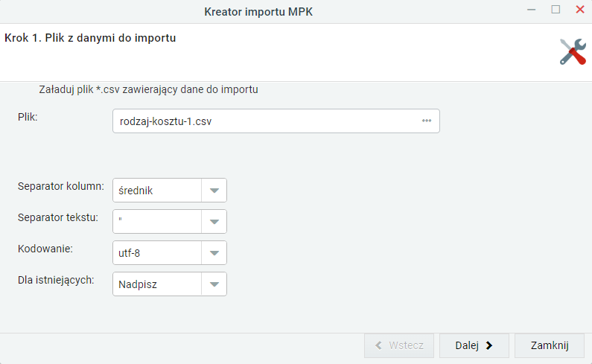Expand the Separator kolumn dropdown arrow

[x=214, y=191]
